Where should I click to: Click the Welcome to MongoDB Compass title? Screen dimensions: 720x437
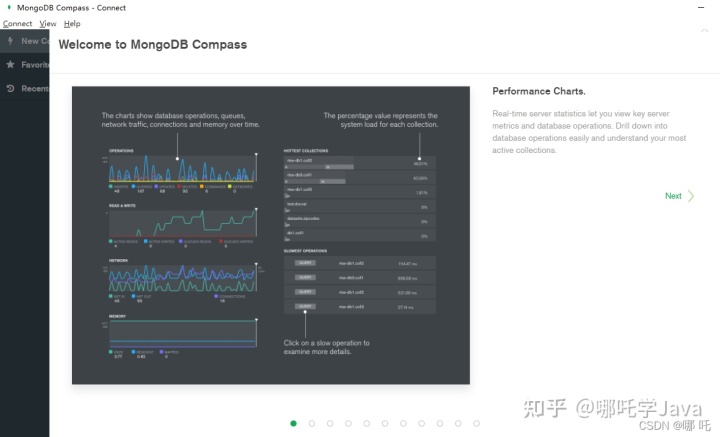pos(152,45)
